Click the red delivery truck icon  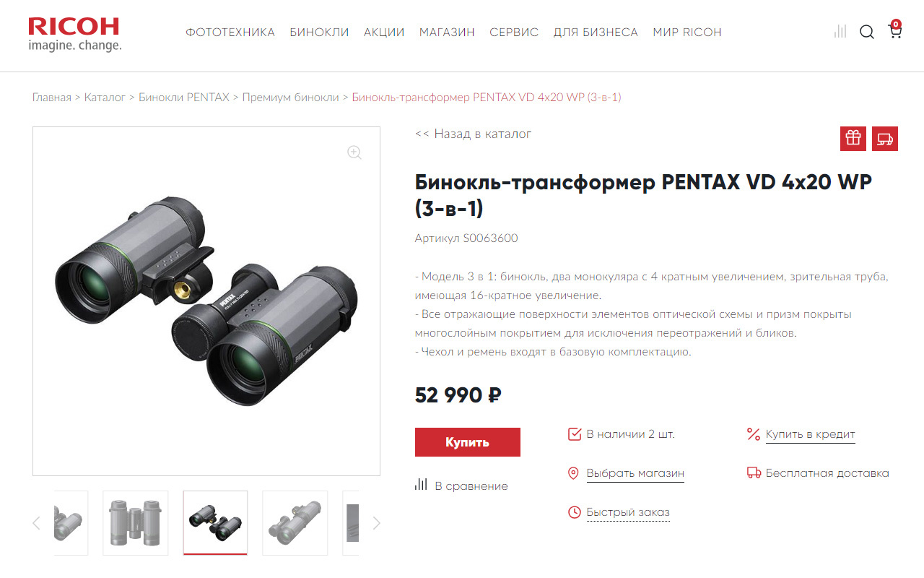pyautogui.click(x=885, y=139)
